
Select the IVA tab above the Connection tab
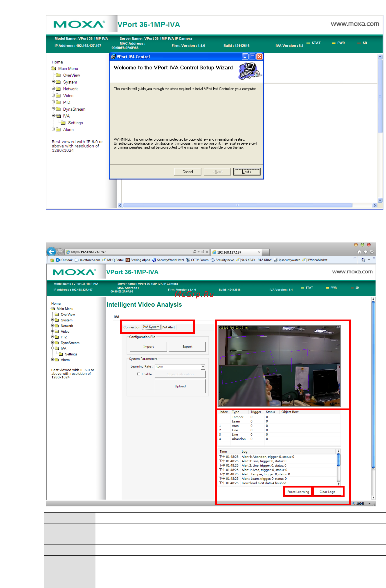point(116,317)
